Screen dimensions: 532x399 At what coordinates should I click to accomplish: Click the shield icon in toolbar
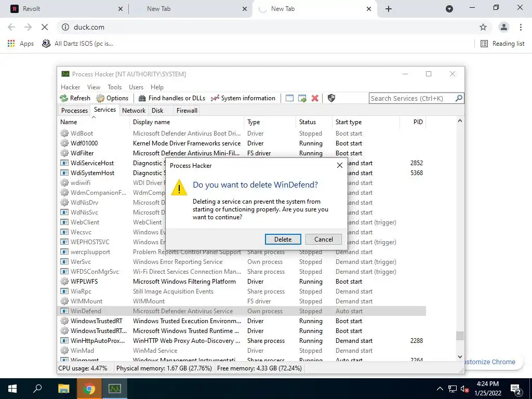coord(331,98)
